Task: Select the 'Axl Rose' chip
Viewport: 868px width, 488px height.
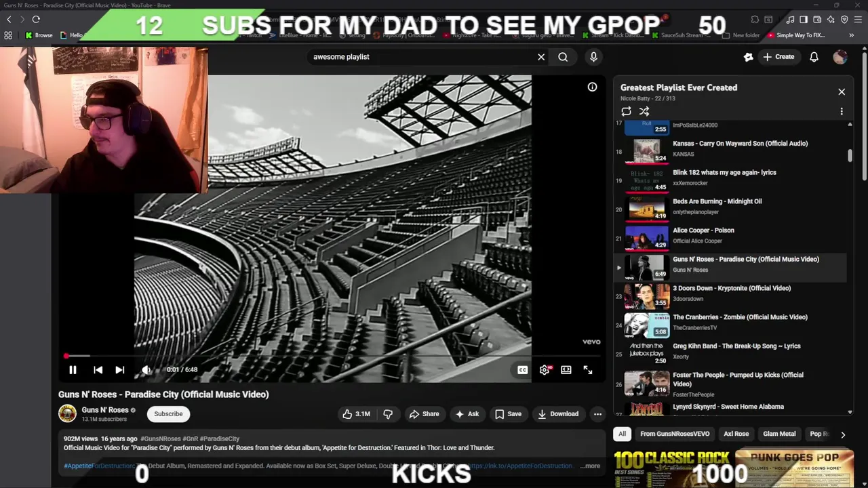Action: coord(736,434)
